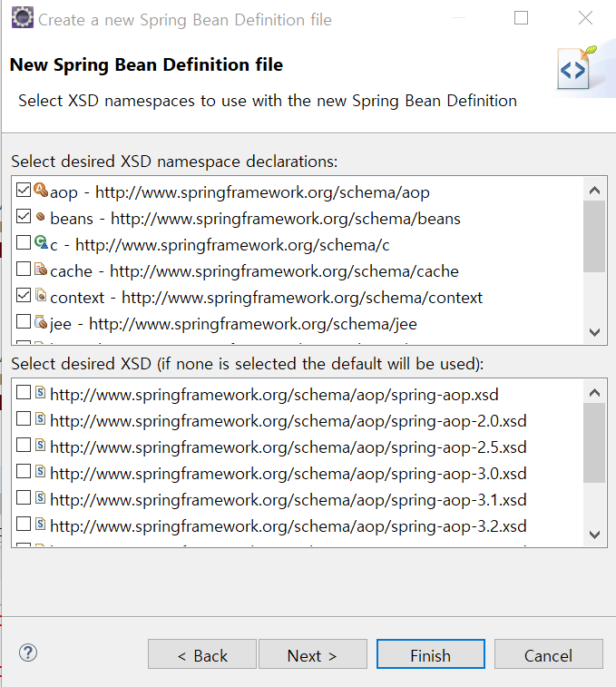Click the aop namespace icon
Image resolution: width=616 pixels, height=687 pixels.
(41, 190)
